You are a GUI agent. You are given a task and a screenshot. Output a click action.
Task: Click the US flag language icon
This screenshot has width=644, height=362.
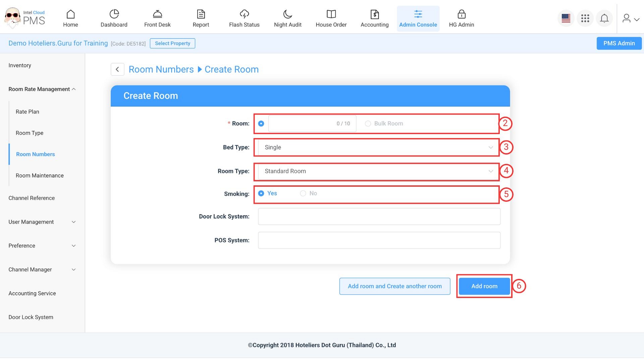[x=566, y=18]
